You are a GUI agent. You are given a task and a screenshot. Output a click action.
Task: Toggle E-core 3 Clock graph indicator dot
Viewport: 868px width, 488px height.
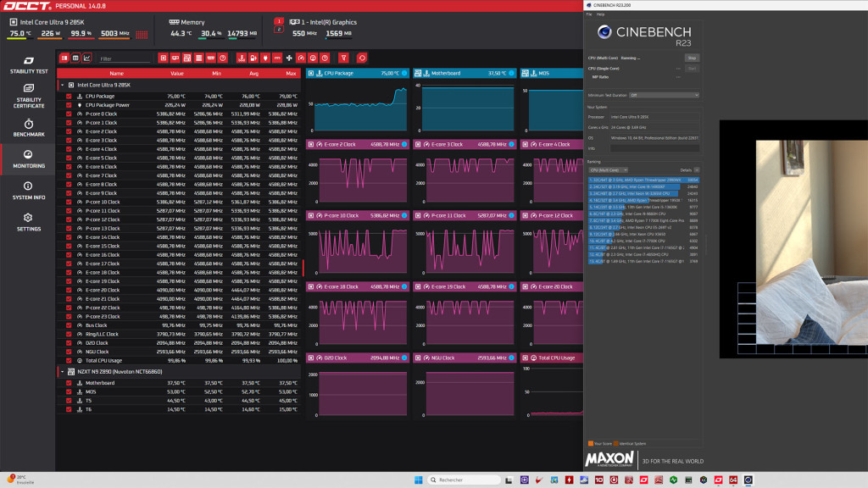tap(511, 144)
